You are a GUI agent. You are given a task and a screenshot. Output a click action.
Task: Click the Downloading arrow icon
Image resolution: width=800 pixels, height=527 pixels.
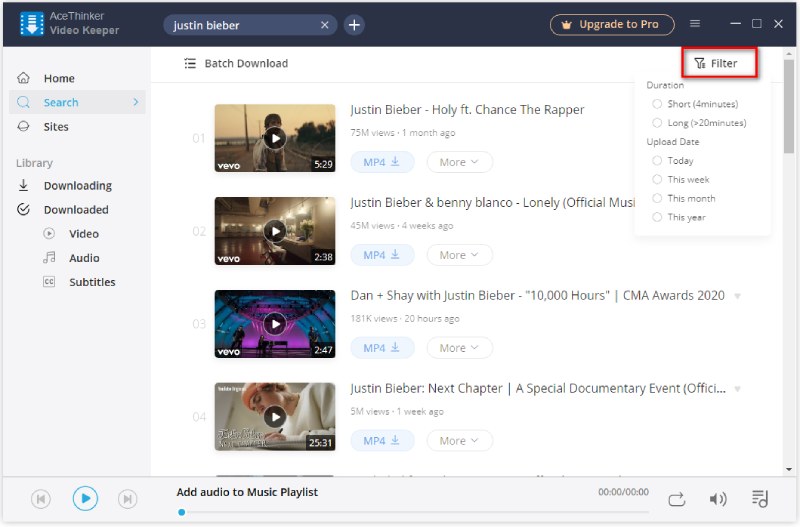pyautogui.click(x=23, y=185)
